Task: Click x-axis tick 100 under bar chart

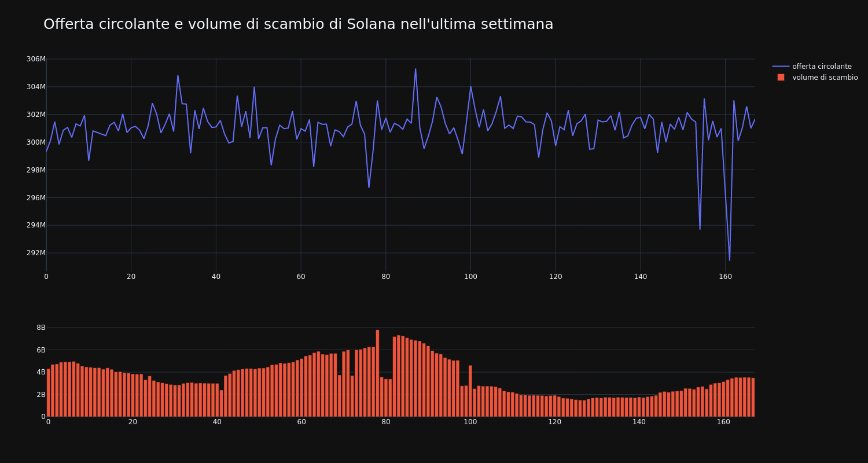Action: [470, 422]
